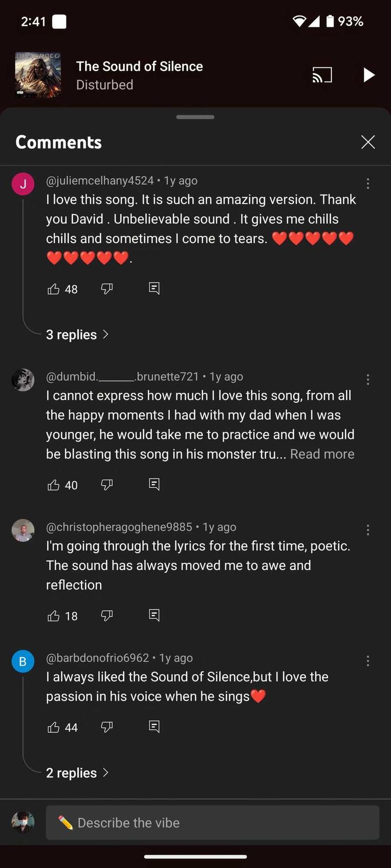The width and height of the screenshot is (391, 868).
Task: Open options menu for juliemcelhany4524's comment
Action: [x=368, y=184]
